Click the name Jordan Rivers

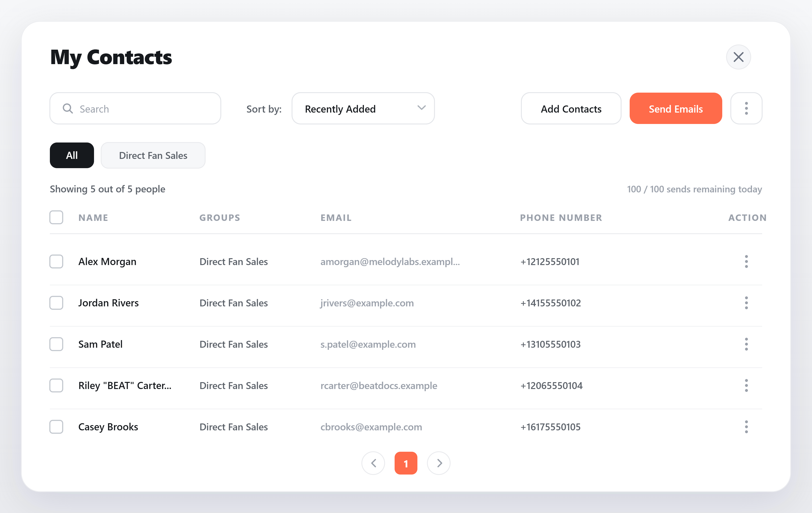tap(109, 303)
